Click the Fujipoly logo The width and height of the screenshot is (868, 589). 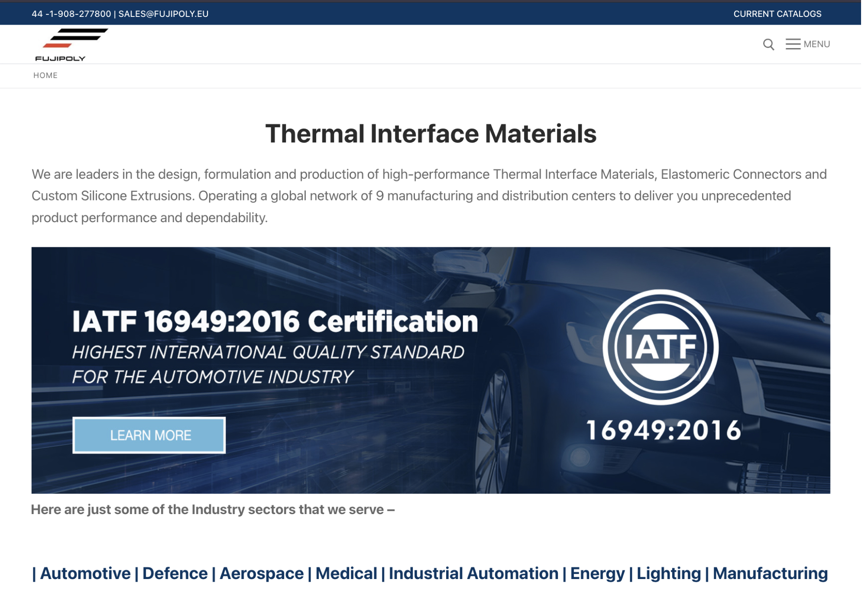pyautogui.click(x=72, y=45)
